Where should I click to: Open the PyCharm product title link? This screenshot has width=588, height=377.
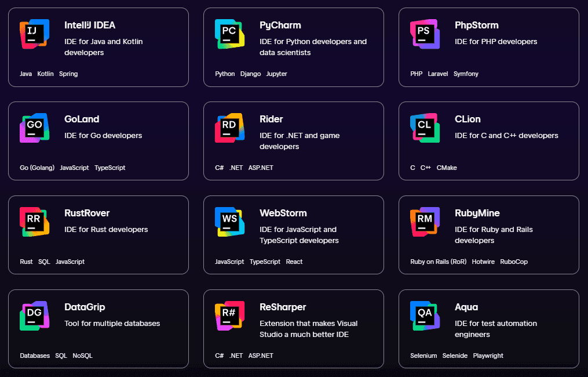(x=280, y=26)
